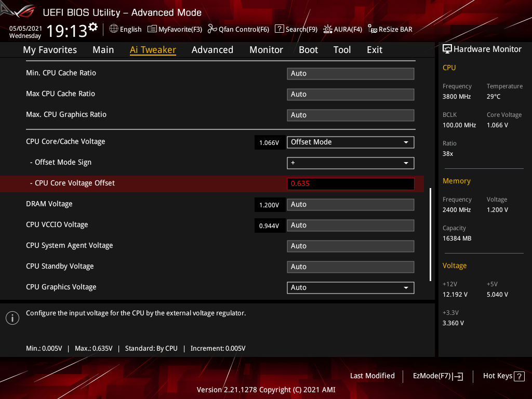Click the Search(F9) question mark icon
Screen dimensions: 532x399
coord(279,29)
